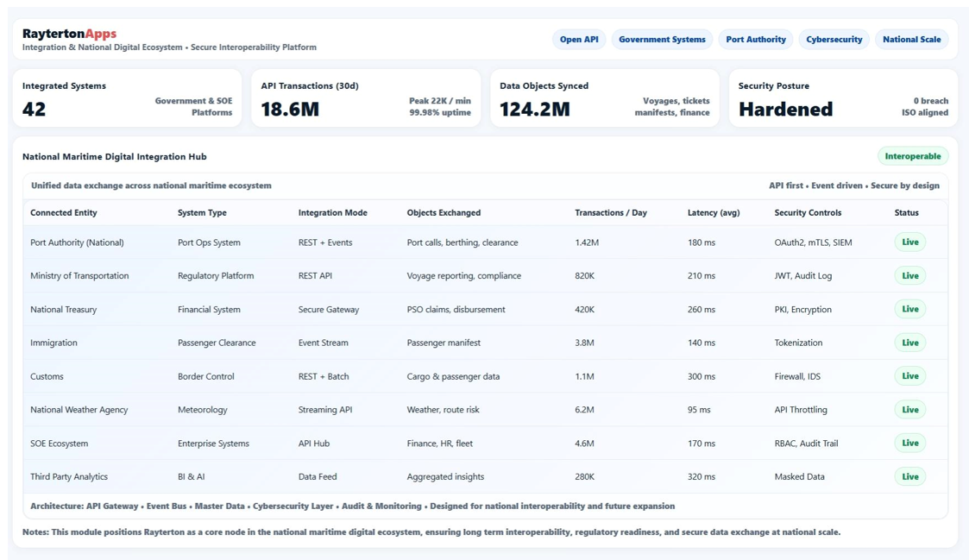
Task: Click the API Transactions (30d) card
Action: pos(366,98)
